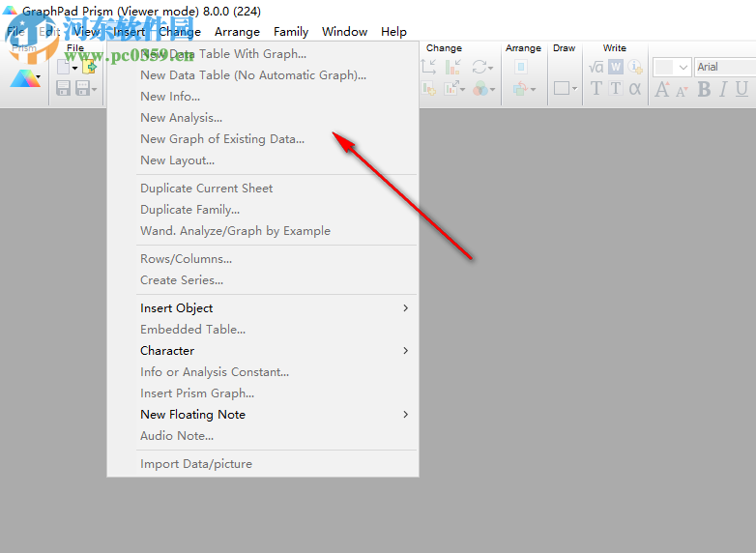Choose Audio Note... menu entry

[263, 435]
